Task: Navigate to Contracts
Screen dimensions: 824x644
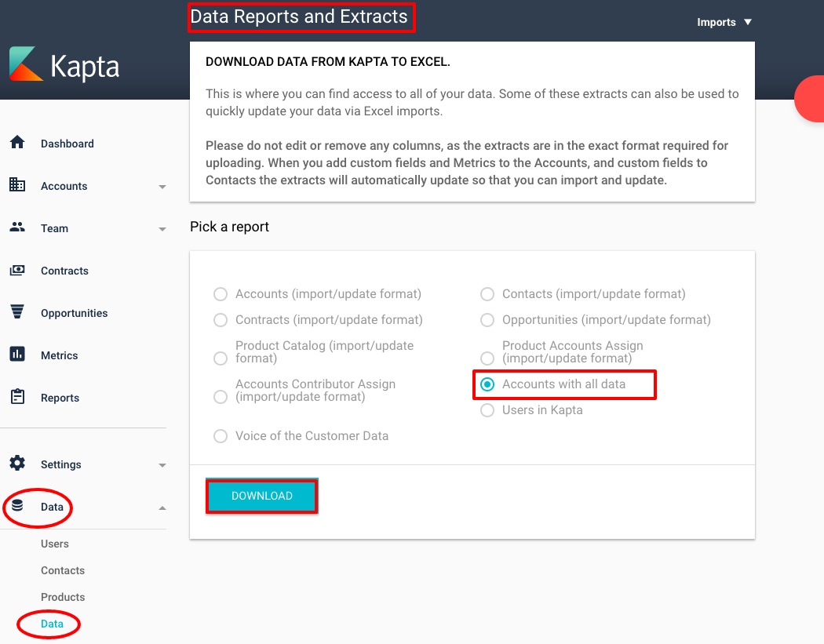Action: pyautogui.click(x=64, y=271)
